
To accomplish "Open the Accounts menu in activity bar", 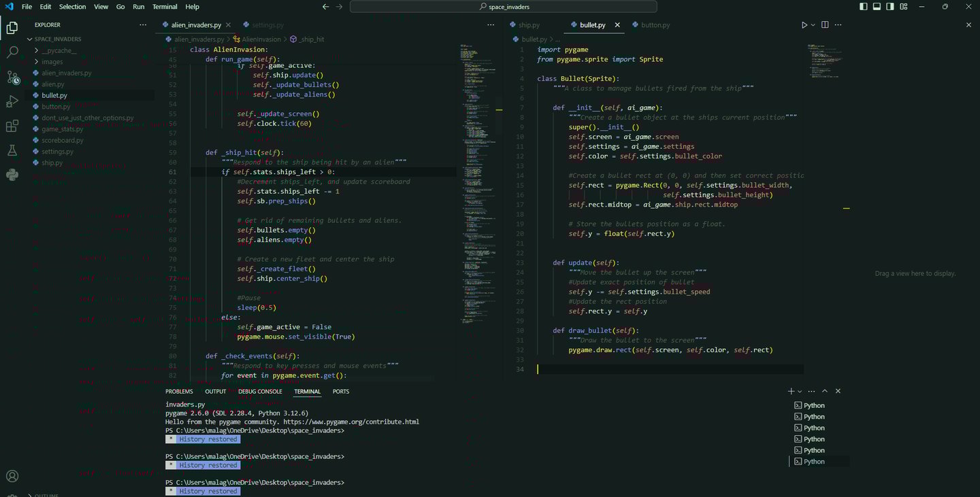I will pos(12,476).
